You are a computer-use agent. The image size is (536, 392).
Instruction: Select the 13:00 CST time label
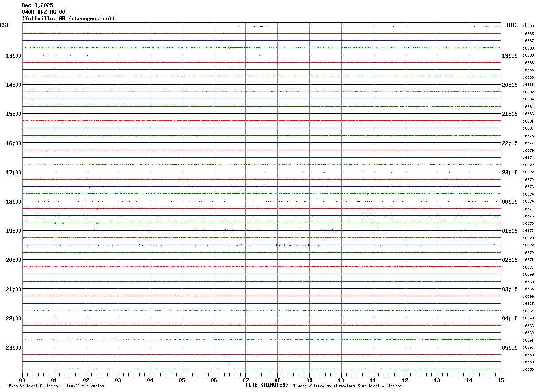pyautogui.click(x=14, y=56)
